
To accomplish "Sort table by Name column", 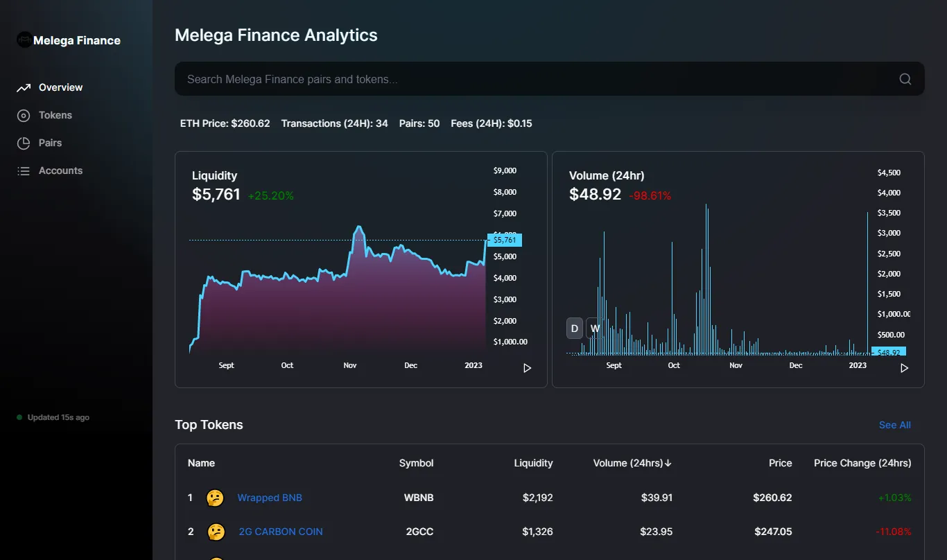I will click(x=201, y=463).
